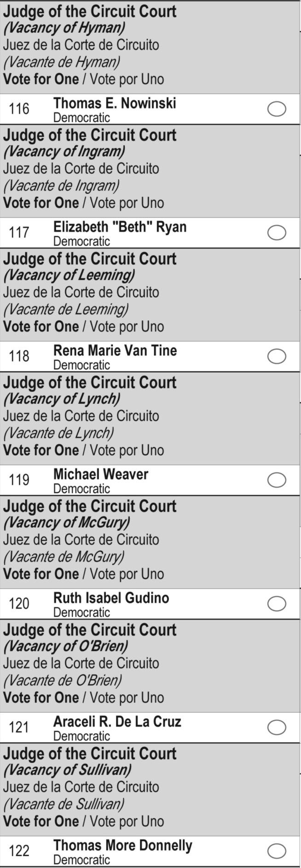Click the candidate name Thomas E. Nowinski

[115, 103]
